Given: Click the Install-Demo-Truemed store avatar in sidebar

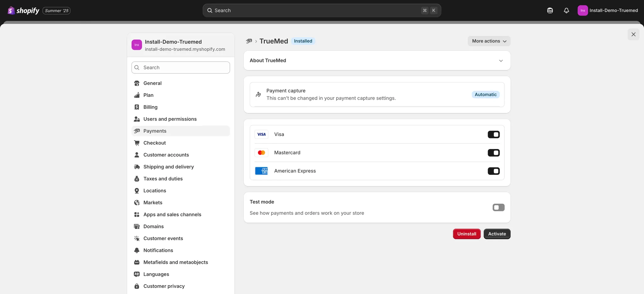Looking at the screenshot, I should pyautogui.click(x=137, y=45).
